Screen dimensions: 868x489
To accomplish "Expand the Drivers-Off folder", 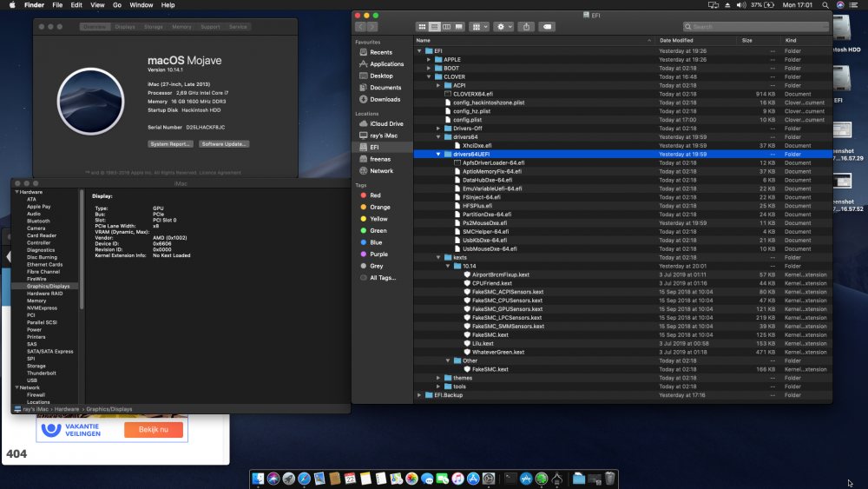I will pos(437,129).
